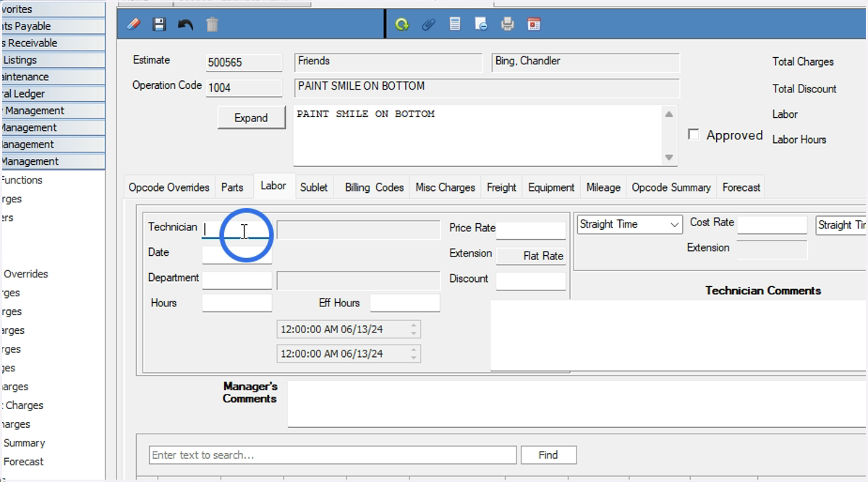The height and width of the screenshot is (482, 868).
Task: Select Summary in the sidebar list
Action: 24,443
